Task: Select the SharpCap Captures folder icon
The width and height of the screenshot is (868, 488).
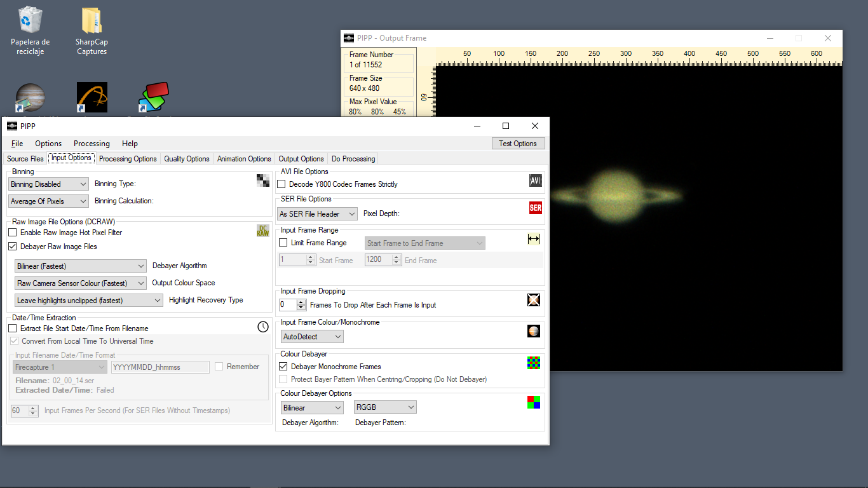Action: click(92, 31)
